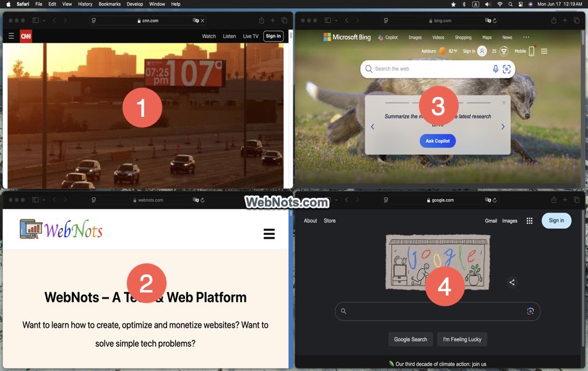Reload the bing.com page
The height and width of the screenshot is (371, 588).
point(495,20)
